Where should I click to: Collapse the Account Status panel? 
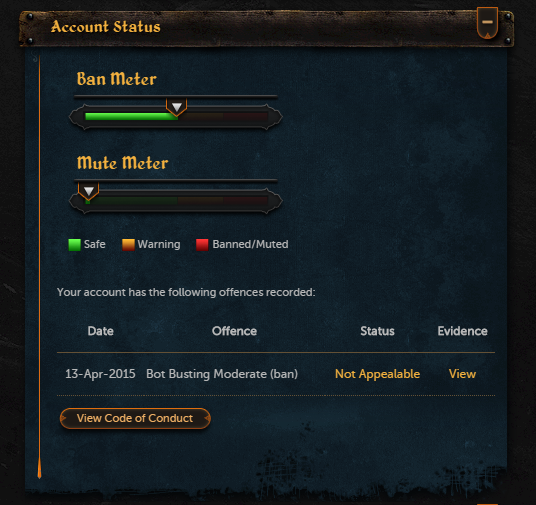tap(487, 23)
